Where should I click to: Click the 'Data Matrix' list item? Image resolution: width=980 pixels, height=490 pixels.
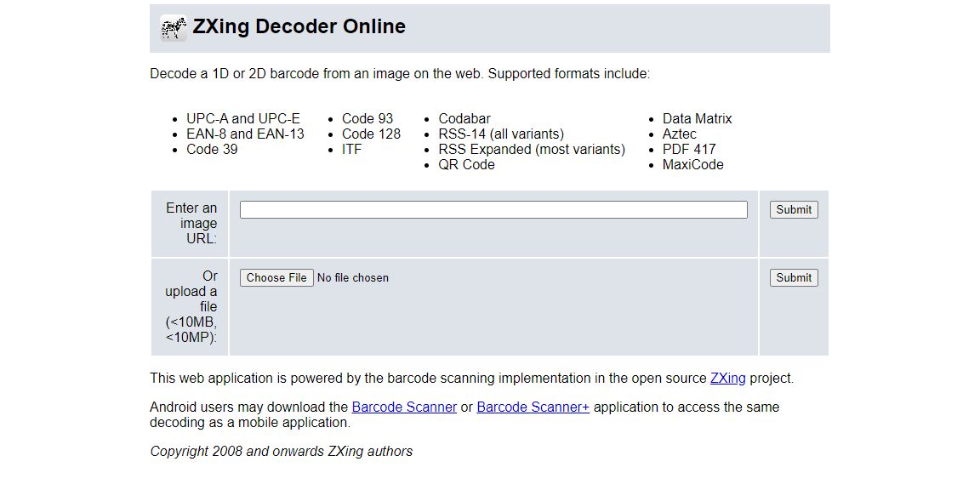tap(697, 119)
